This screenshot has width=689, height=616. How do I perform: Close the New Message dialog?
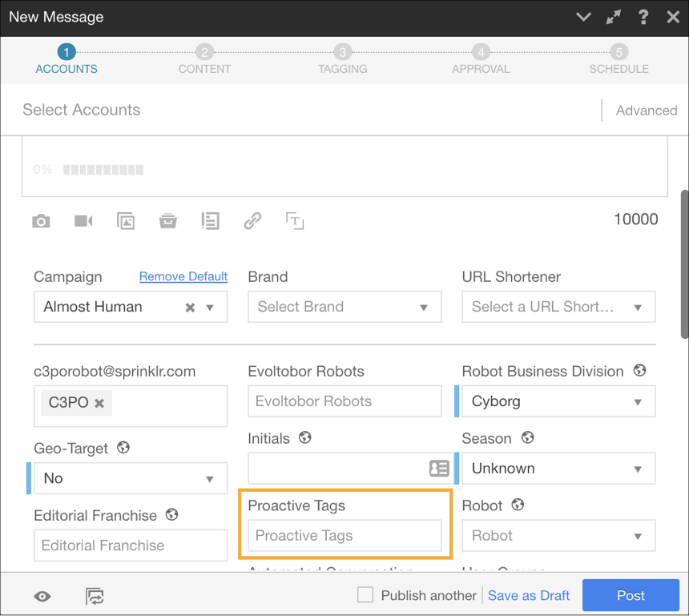673,17
